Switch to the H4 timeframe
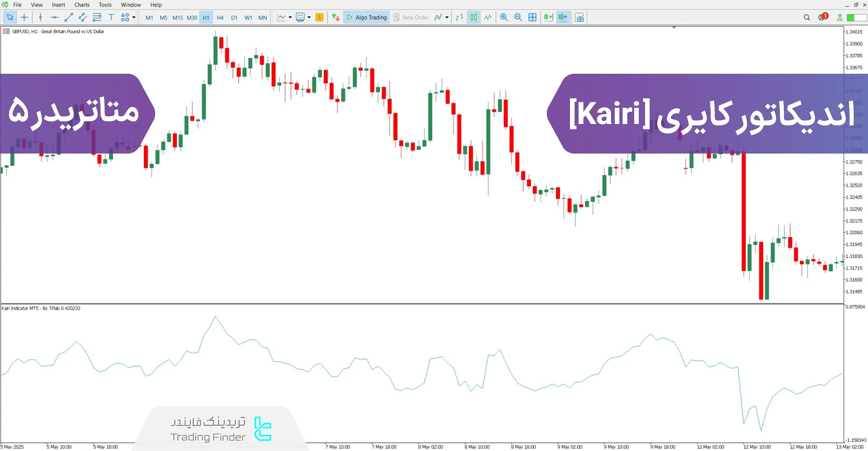 tap(220, 17)
